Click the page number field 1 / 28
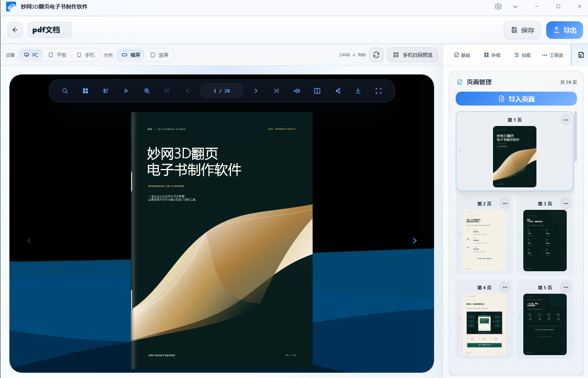Image resolution: width=588 pixels, height=378 pixels. (x=222, y=91)
